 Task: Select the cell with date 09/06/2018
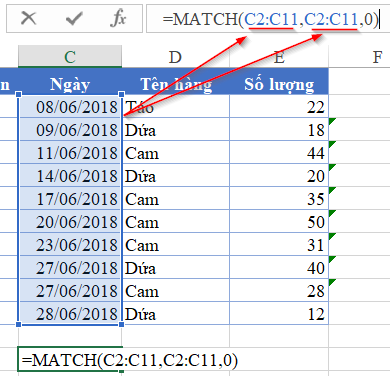coord(70,129)
